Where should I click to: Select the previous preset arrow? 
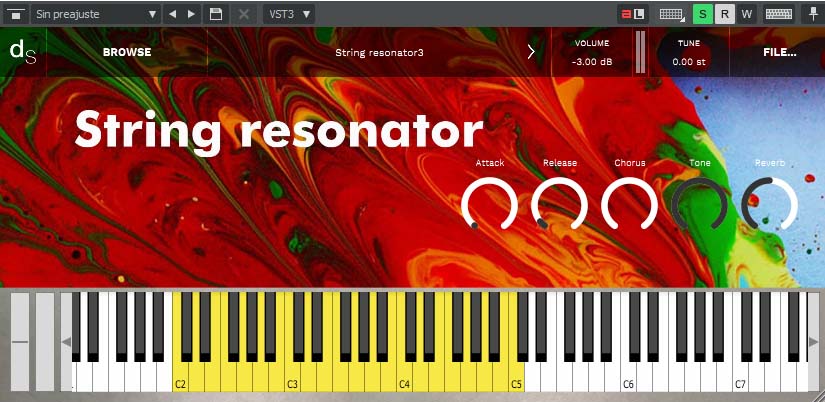[173, 14]
